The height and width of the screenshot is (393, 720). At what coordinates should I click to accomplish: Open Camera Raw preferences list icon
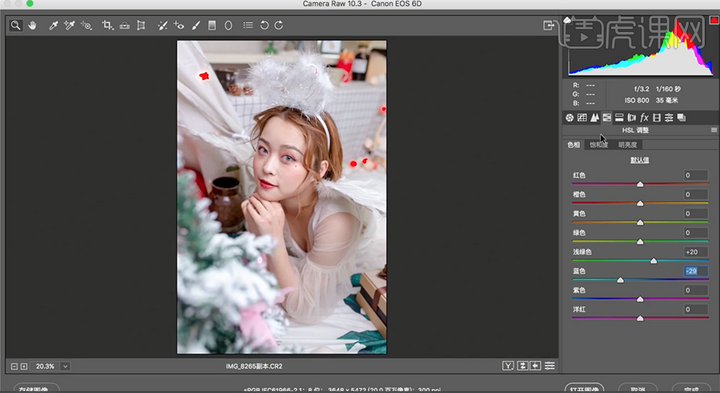click(248, 25)
